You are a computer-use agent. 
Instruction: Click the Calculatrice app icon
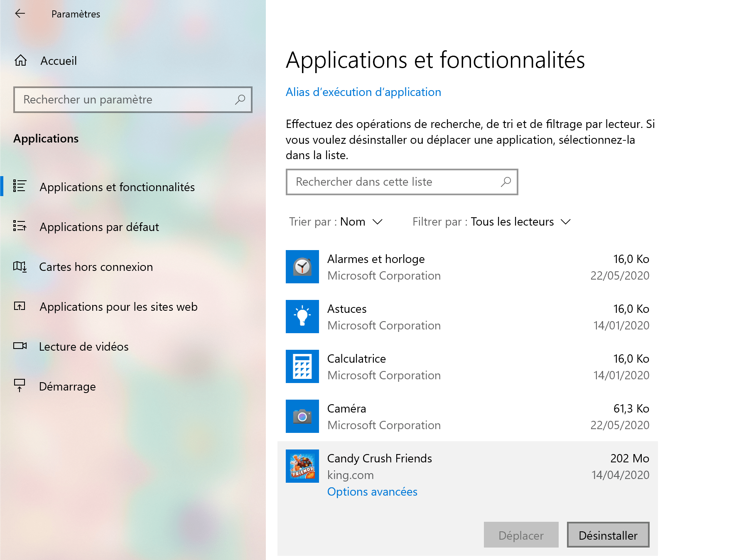pyautogui.click(x=302, y=366)
